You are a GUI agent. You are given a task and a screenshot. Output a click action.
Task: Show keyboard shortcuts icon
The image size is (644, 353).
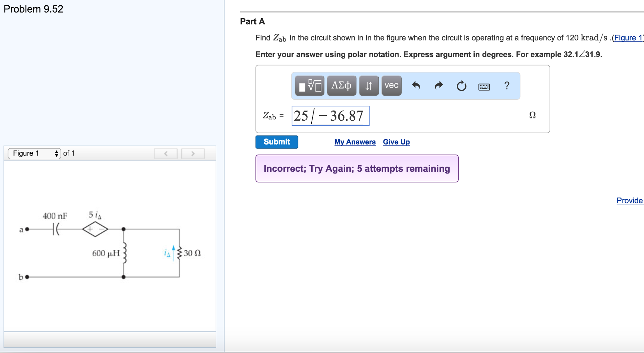click(x=484, y=87)
